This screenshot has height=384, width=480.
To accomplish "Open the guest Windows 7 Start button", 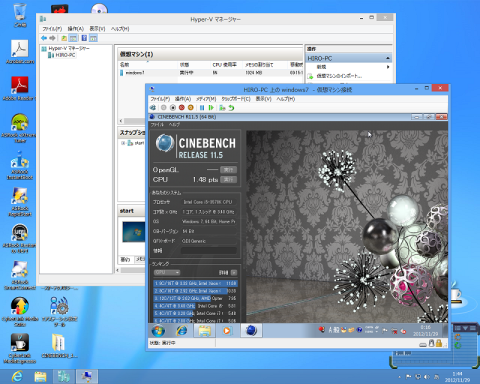I will [x=158, y=330].
